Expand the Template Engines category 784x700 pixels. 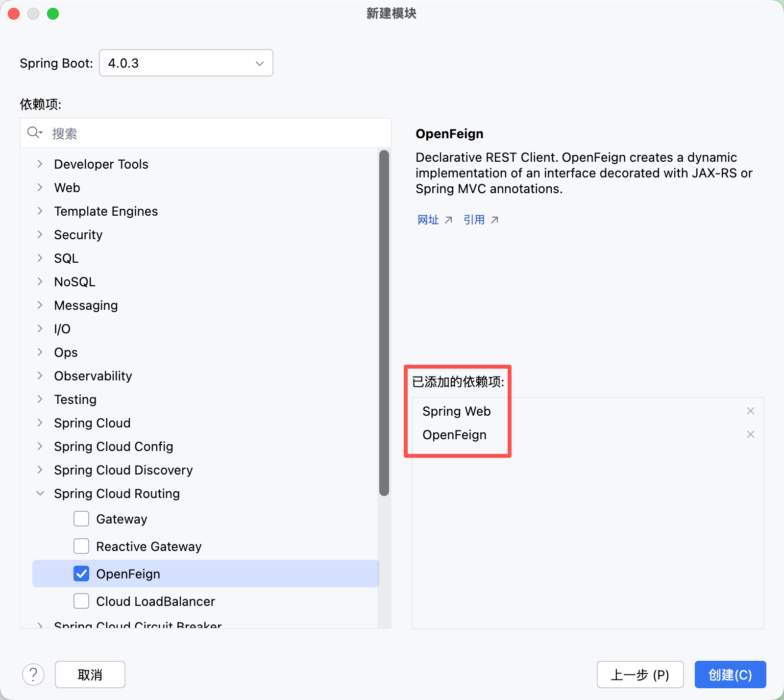coord(40,211)
